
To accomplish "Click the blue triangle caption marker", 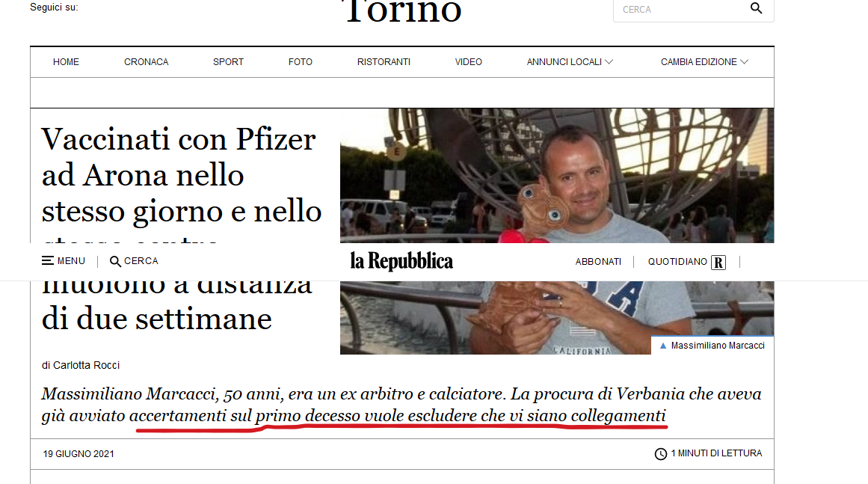I will 662,346.
